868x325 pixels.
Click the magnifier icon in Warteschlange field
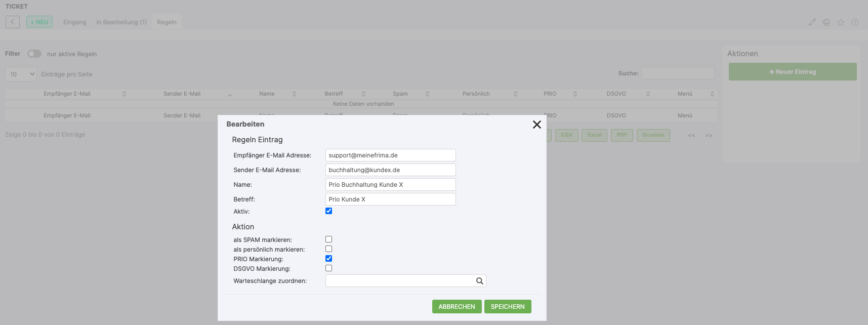(x=479, y=281)
